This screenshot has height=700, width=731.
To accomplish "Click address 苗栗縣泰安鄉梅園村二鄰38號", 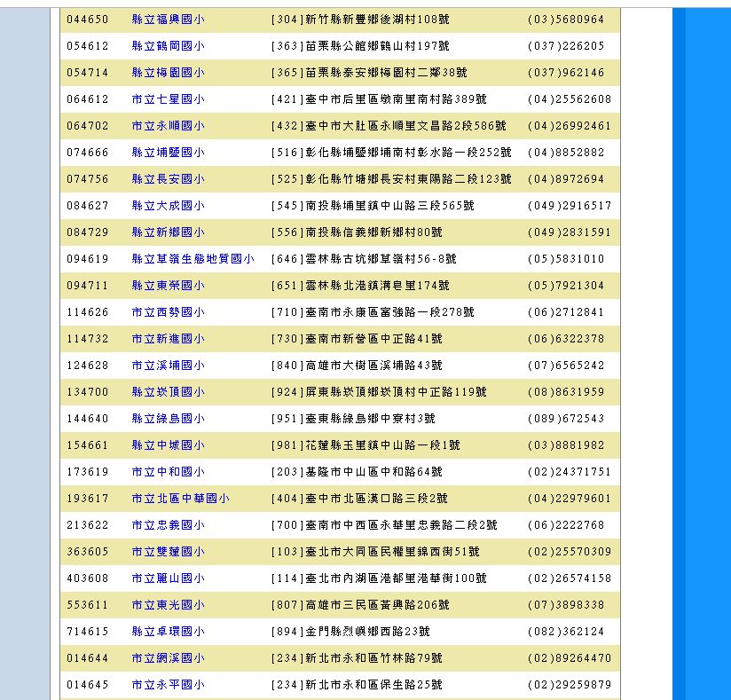I will [387, 73].
